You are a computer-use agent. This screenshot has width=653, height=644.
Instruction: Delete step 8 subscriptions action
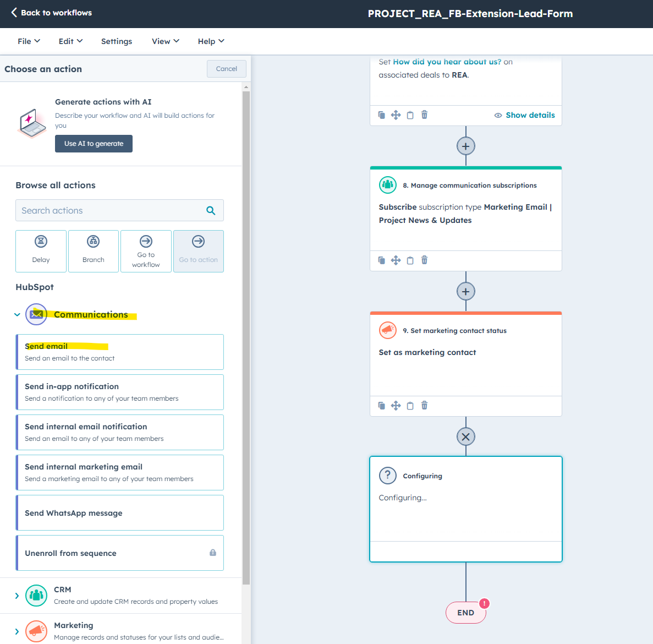[424, 260]
